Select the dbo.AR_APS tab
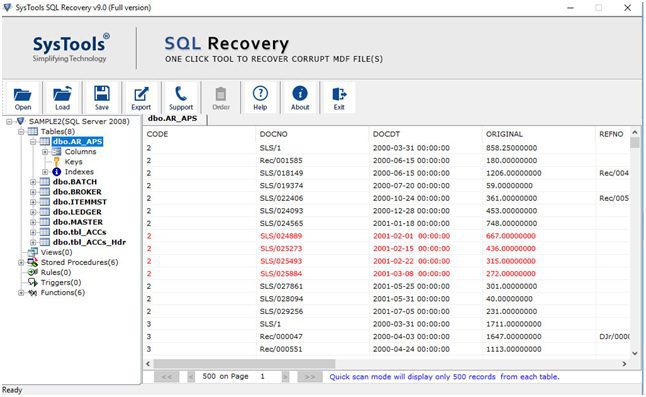Screen dimensions: 646x397 173,119
